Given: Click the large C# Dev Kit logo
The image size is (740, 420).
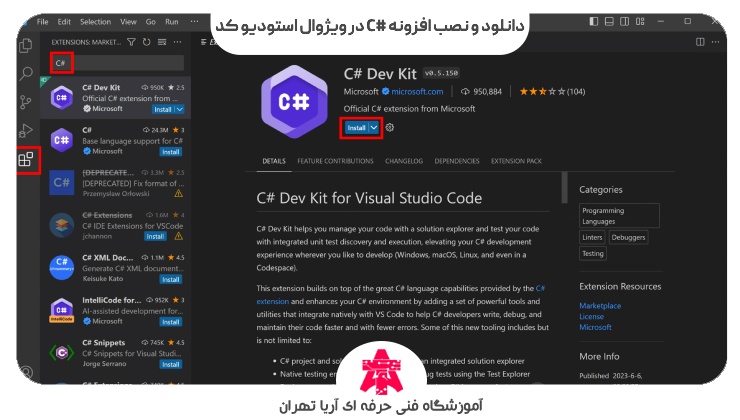Looking at the screenshot, I should pyautogui.click(x=294, y=101).
